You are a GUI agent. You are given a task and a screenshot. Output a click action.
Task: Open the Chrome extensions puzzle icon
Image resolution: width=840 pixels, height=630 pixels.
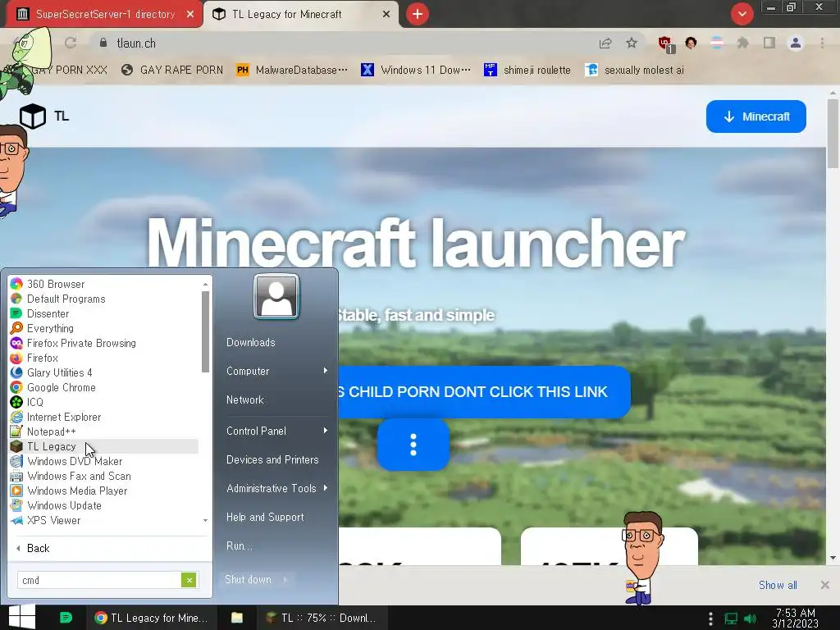click(x=742, y=43)
